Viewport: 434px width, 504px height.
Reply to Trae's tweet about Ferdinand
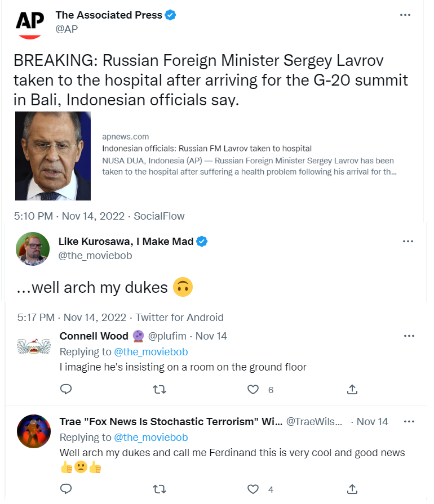[66, 489]
